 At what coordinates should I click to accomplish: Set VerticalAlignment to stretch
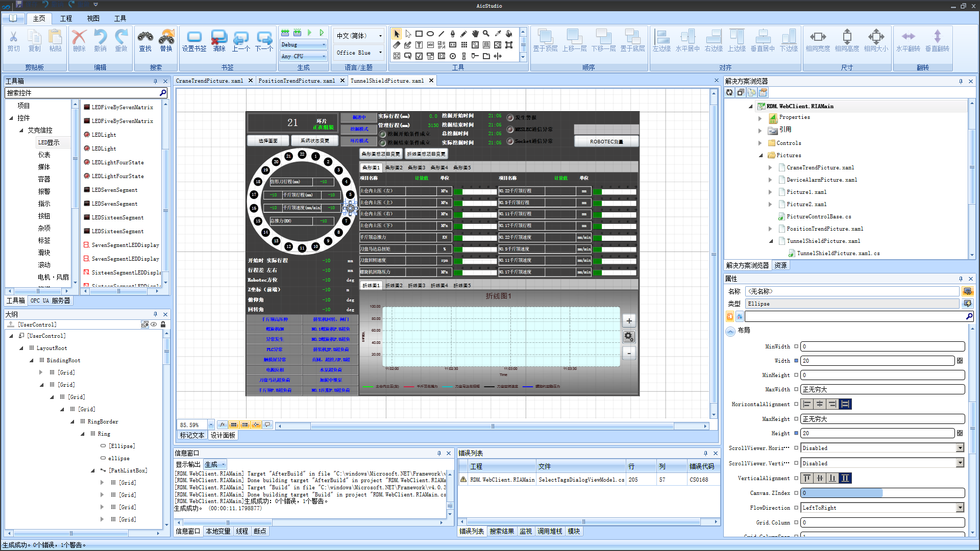tap(845, 478)
